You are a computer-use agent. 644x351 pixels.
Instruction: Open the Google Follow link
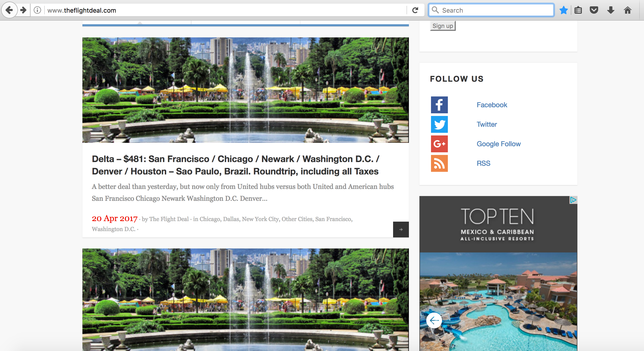498,144
